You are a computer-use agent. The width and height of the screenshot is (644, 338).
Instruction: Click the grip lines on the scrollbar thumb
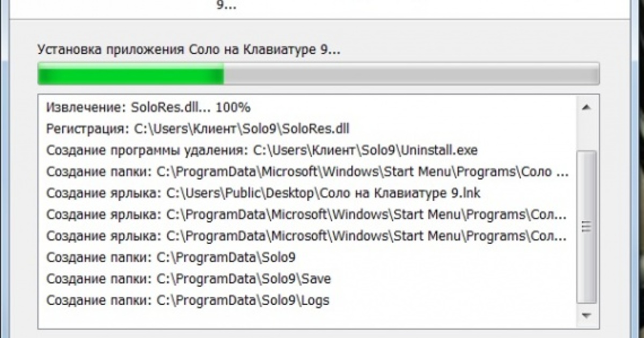click(586, 227)
